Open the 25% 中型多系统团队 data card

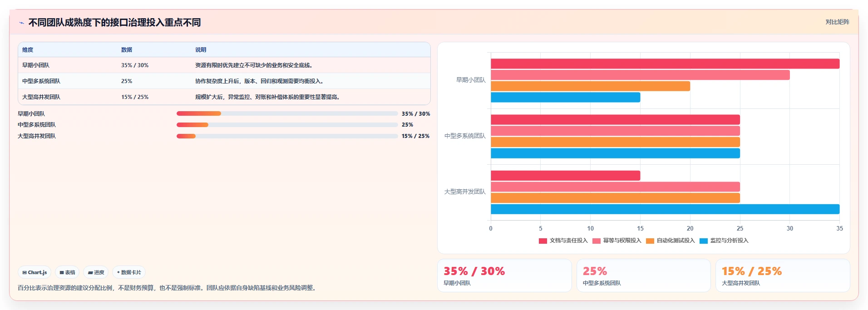coord(643,276)
